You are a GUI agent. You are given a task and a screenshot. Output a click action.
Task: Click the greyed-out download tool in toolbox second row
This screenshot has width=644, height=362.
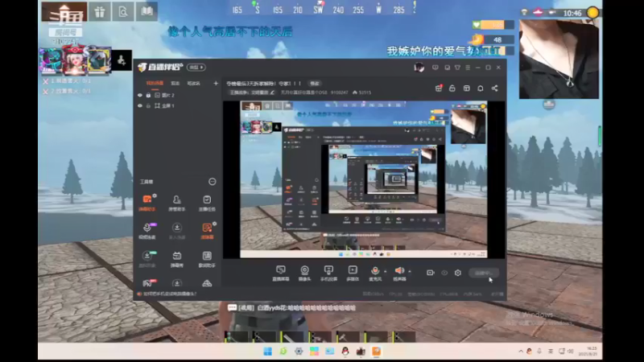177,231
